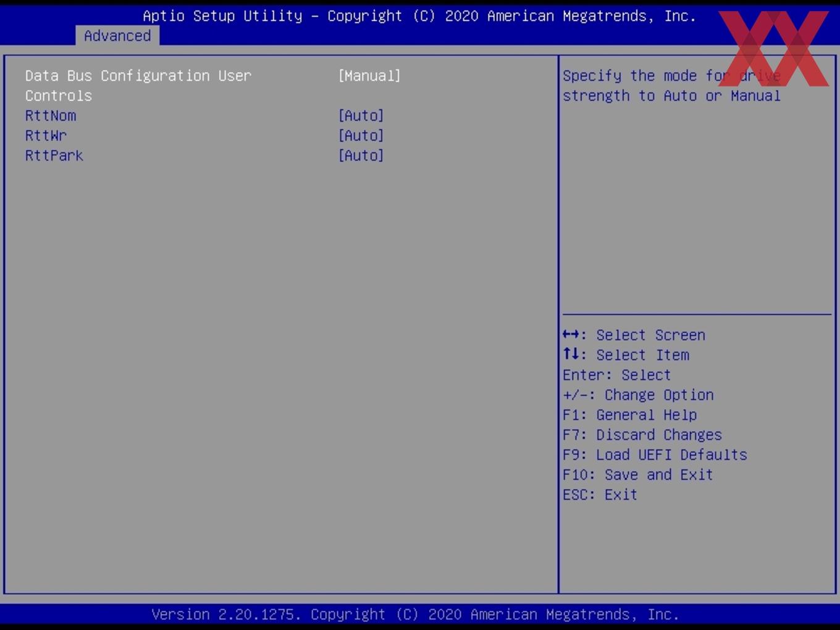Click the Enter: Select key hint

tap(617, 375)
